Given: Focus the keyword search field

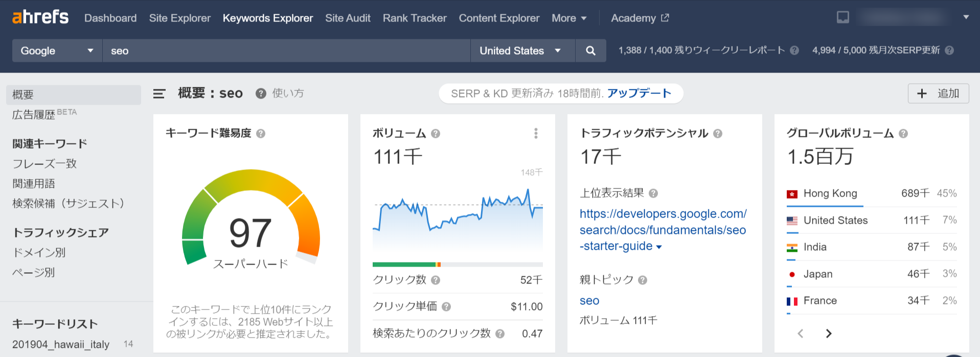Looking at the screenshot, I should tap(286, 51).
